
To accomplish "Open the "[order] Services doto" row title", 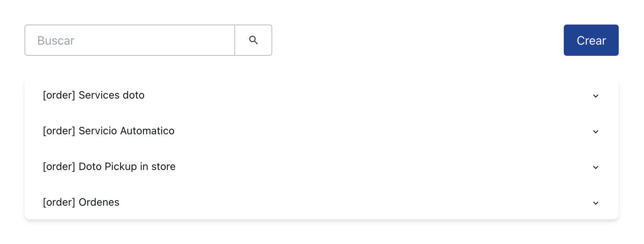I will point(94,95).
